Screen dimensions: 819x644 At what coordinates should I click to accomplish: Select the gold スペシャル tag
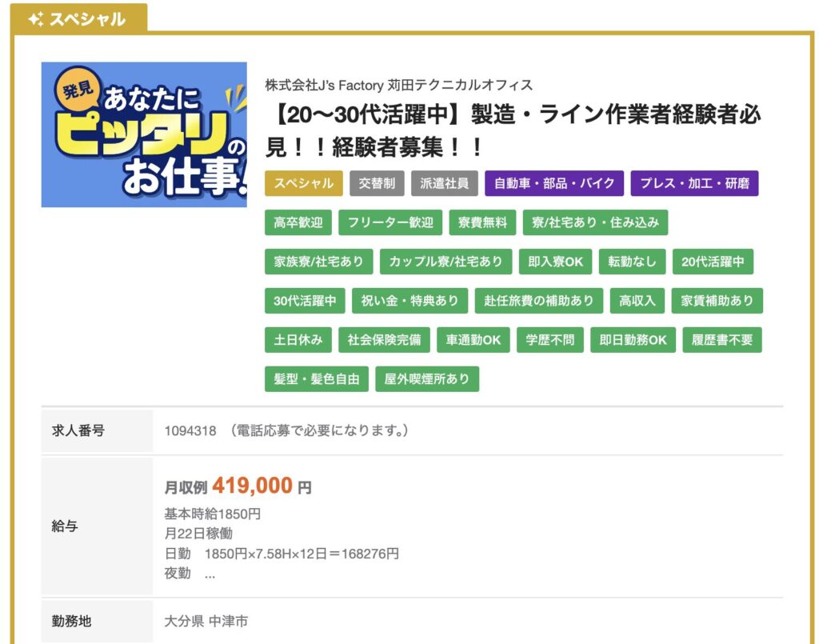pyautogui.click(x=304, y=183)
